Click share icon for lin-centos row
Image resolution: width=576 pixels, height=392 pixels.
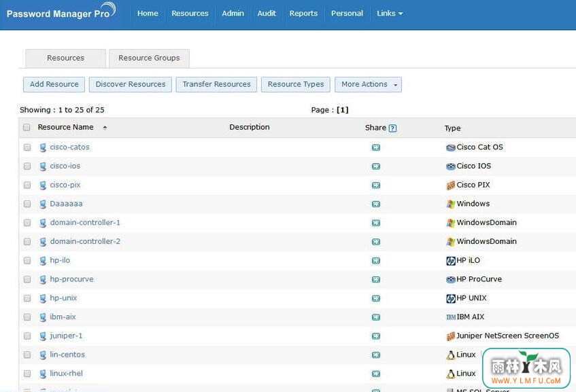coord(376,355)
